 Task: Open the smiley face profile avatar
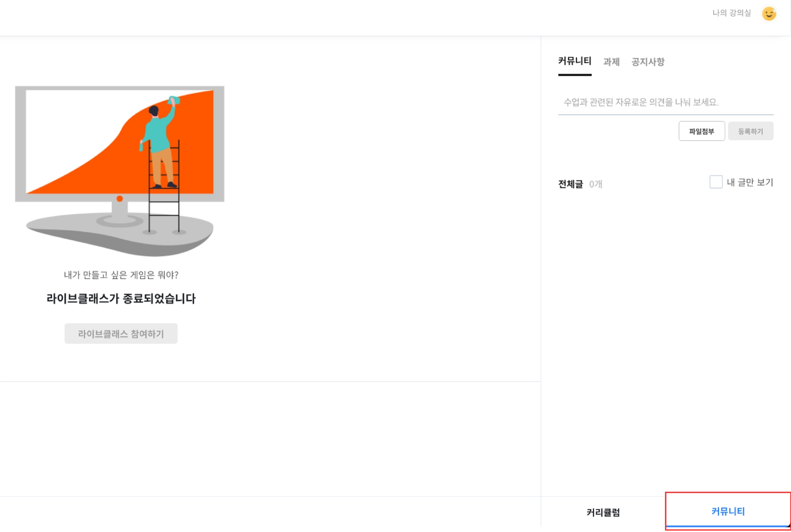click(769, 14)
